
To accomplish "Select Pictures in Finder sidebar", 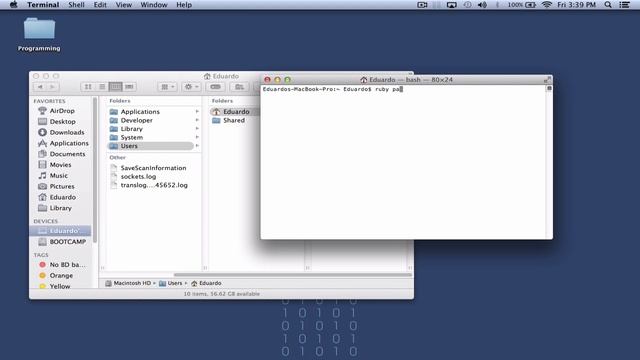I will pyautogui.click(x=61, y=187).
